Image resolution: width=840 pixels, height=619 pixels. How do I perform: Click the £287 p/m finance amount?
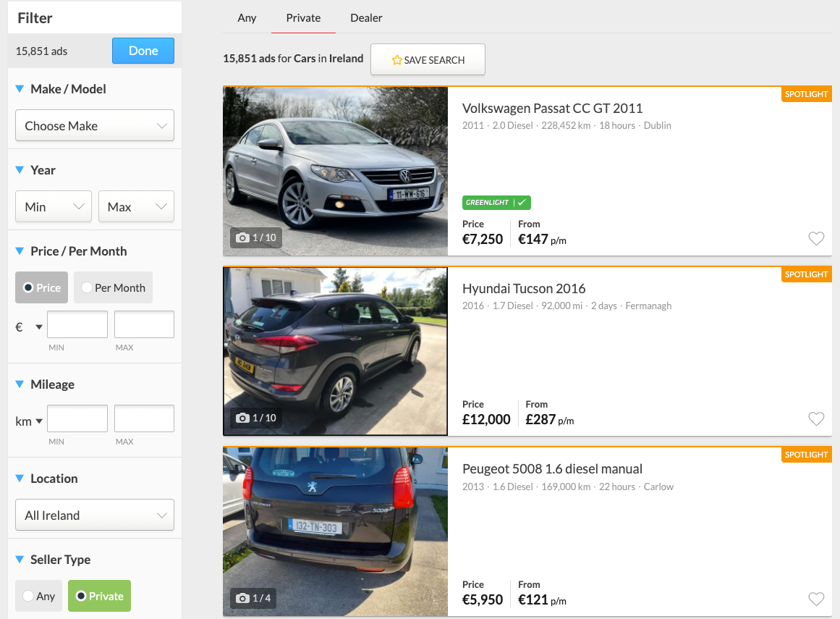pos(550,419)
